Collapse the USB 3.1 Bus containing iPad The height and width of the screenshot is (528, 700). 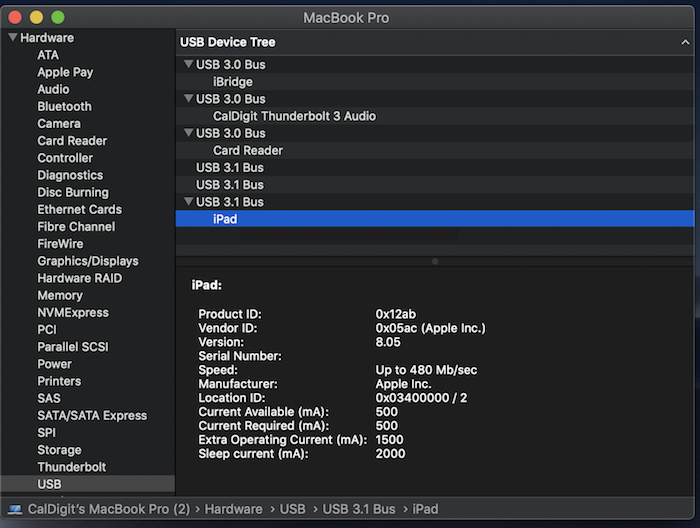tap(189, 202)
